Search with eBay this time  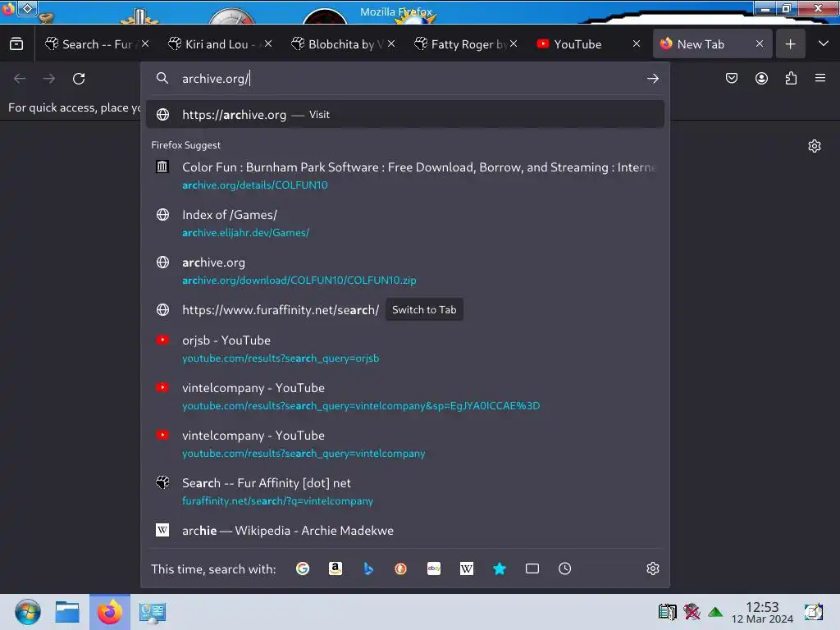[434, 568]
